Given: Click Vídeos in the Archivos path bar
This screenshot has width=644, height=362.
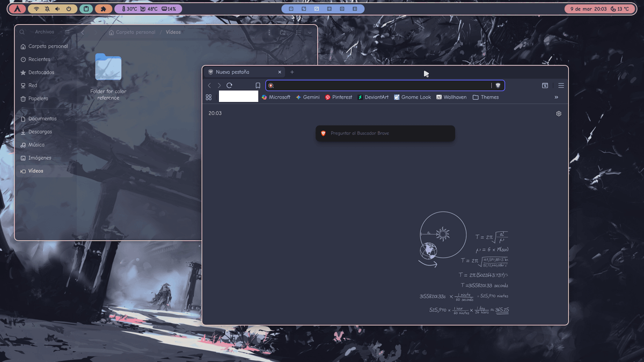Looking at the screenshot, I should 173,32.
